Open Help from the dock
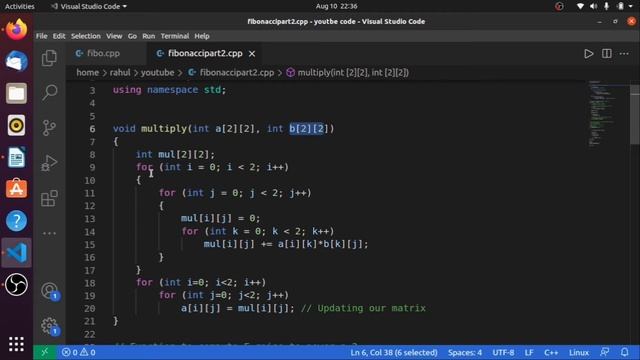The image size is (640, 360). pyautogui.click(x=16, y=221)
